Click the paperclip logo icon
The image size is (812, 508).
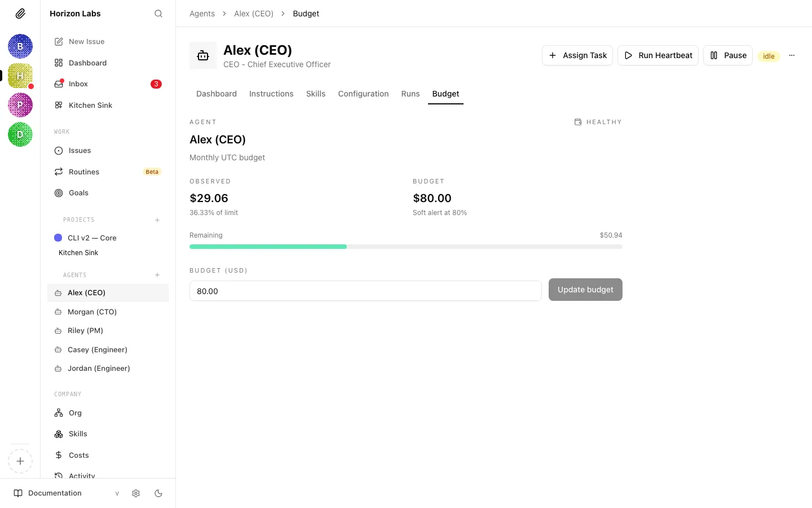click(20, 14)
